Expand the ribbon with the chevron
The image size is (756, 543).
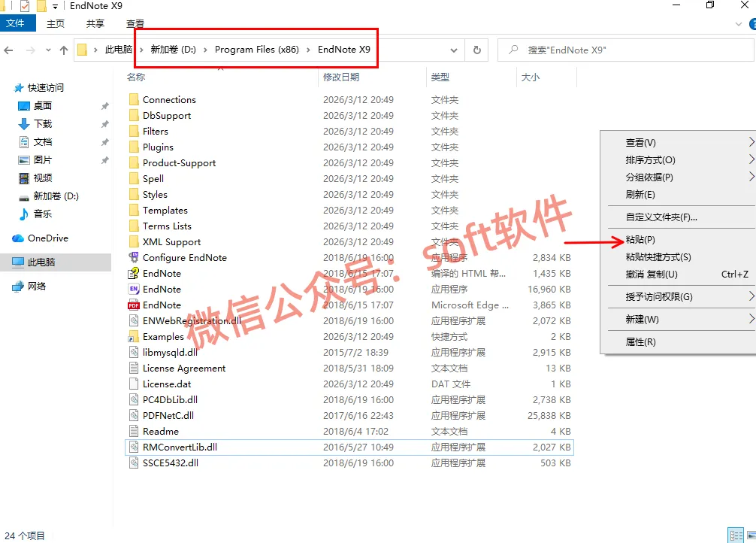tap(738, 23)
